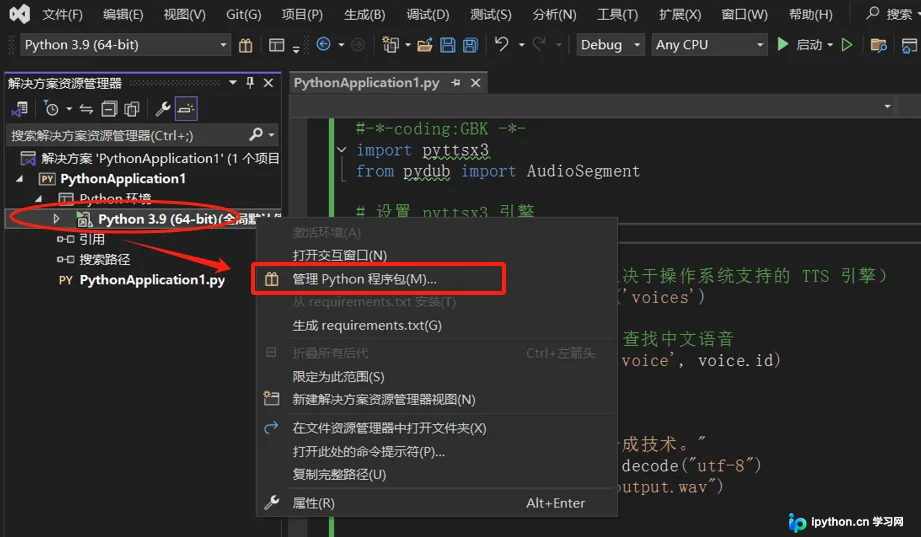The height and width of the screenshot is (537, 921).
Task: Click the Visual Studio logo icon
Action: [19, 14]
